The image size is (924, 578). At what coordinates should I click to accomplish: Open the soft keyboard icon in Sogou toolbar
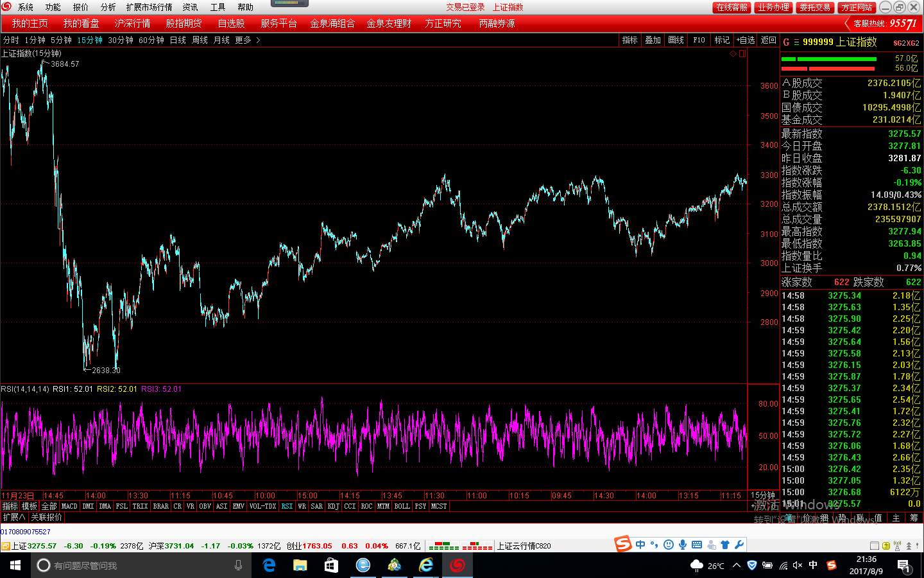coord(696,545)
